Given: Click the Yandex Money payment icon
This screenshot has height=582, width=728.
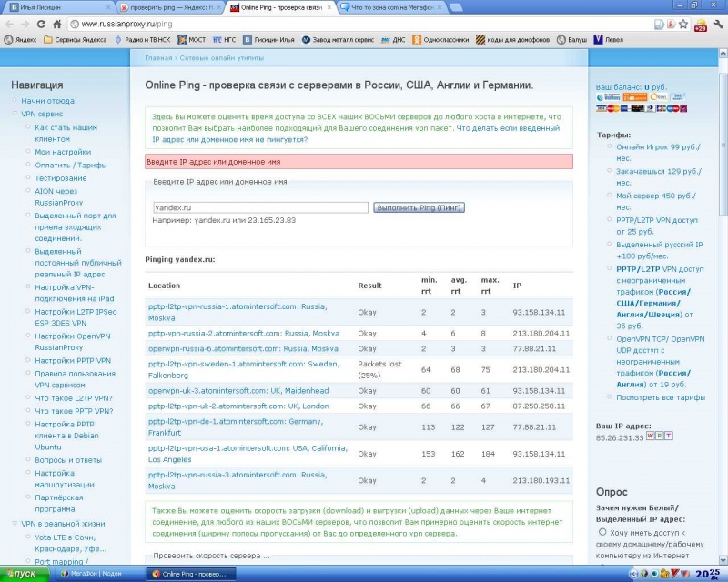Looking at the screenshot, I should coord(635,97).
